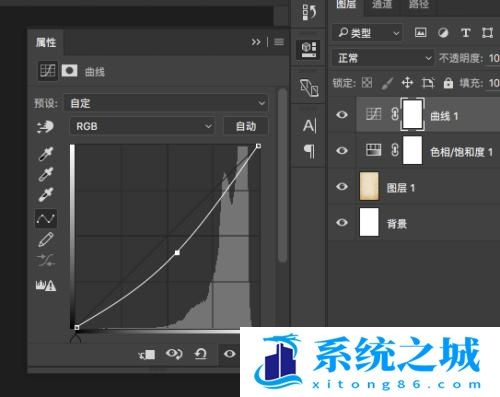The height and width of the screenshot is (397, 500).
Task: Toggle adjustment layer visibility in Properties
Action: 229,354
